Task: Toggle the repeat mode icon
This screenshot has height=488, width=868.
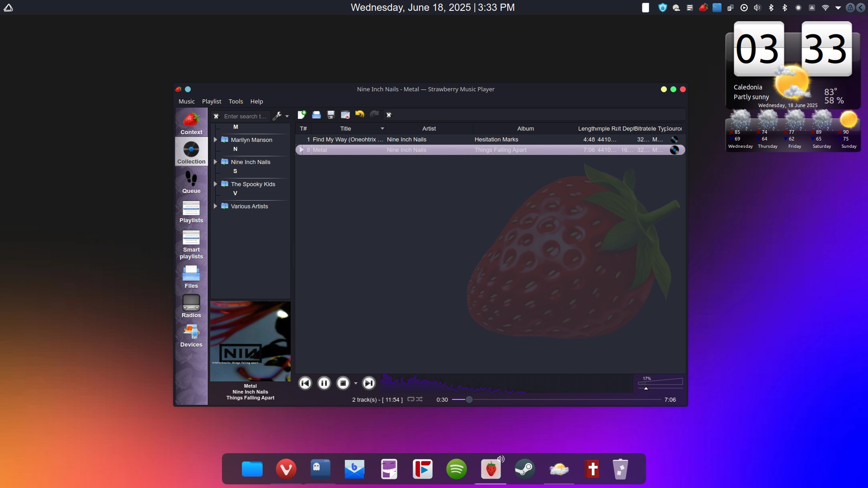Action: tap(411, 399)
